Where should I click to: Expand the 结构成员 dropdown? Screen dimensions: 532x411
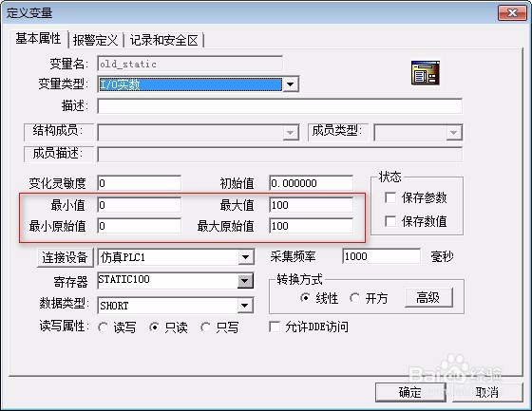click(291, 133)
